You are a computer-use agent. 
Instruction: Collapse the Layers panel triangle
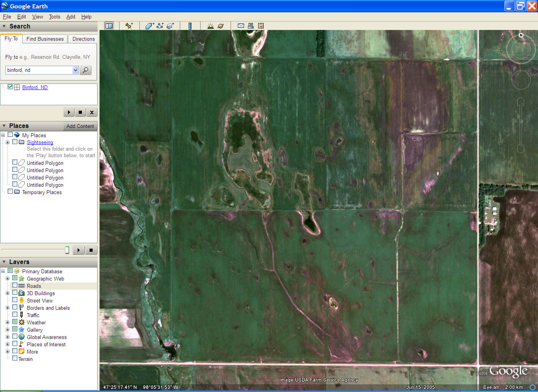[4, 262]
